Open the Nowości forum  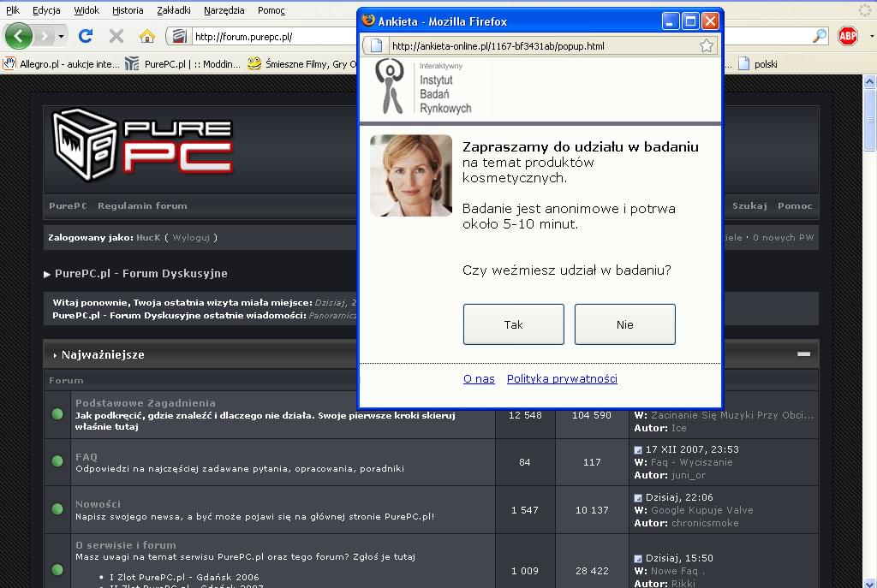98,503
